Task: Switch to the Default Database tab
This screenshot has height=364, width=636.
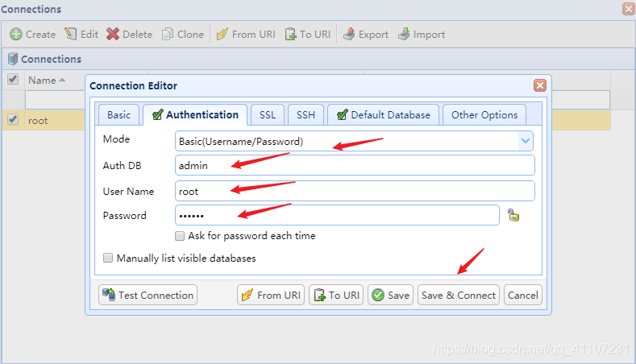Action: pos(384,115)
